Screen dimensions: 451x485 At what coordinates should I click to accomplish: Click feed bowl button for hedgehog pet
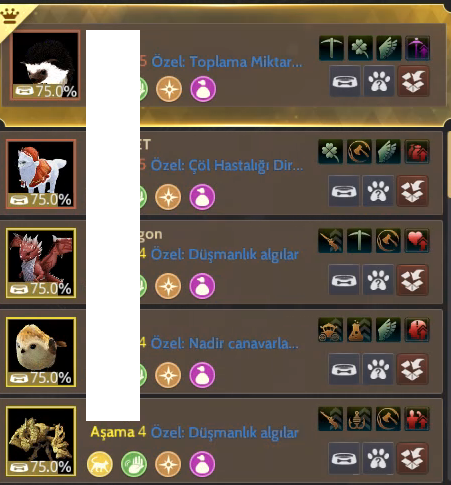(x=345, y=81)
